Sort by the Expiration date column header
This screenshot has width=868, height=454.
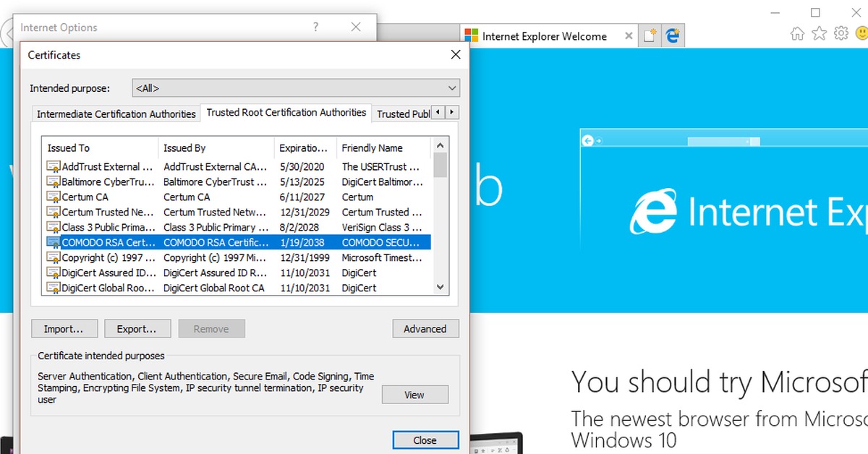point(305,148)
